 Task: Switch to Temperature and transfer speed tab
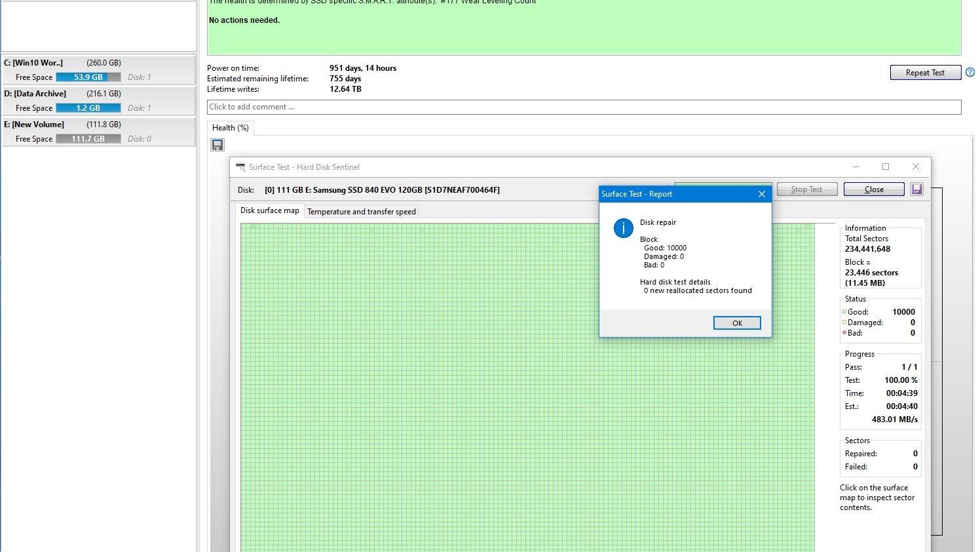tap(361, 212)
